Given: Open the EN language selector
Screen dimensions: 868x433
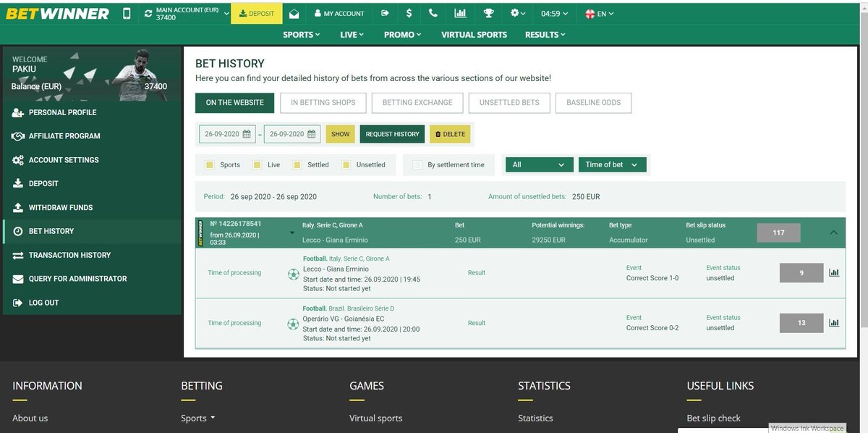Looking at the screenshot, I should pos(600,13).
